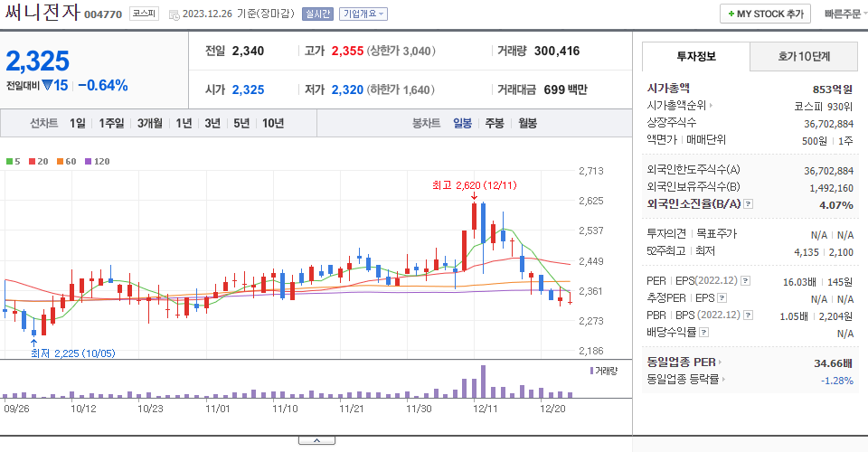Click the -1.28% sector change value
Screen dimensions: 868x452
[837, 381]
